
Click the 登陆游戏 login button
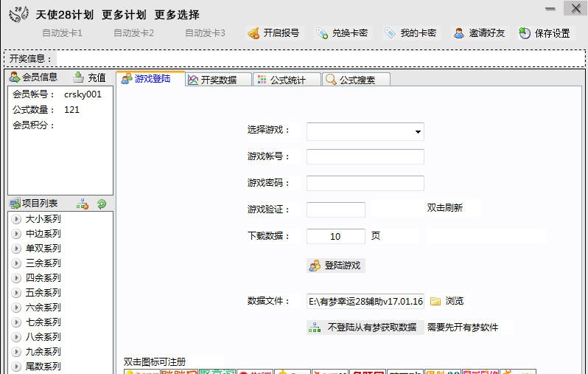point(335,266)
